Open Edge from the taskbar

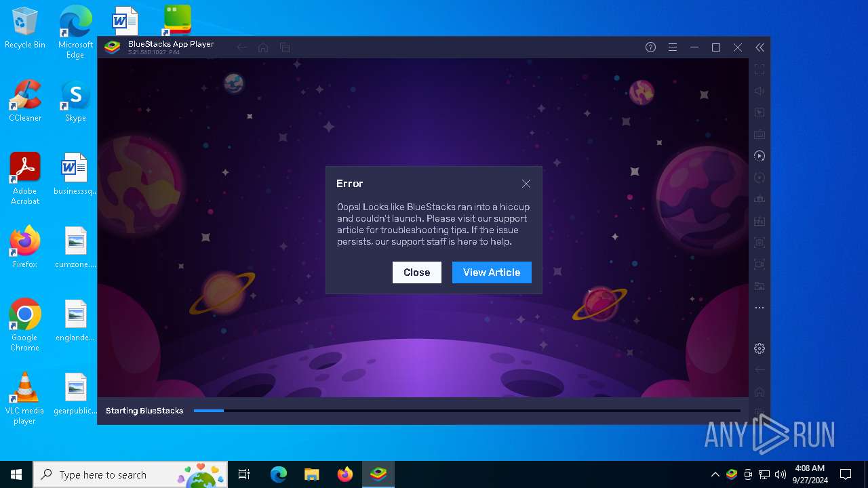279,474
